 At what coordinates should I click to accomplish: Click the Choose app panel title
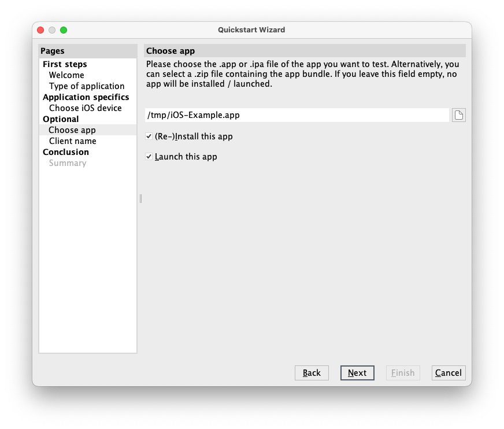click(x=305, y=51)
